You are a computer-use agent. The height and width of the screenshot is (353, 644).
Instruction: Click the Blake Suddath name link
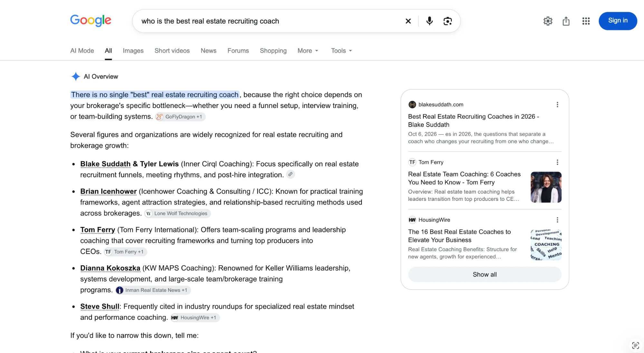(x=105, y=164)
